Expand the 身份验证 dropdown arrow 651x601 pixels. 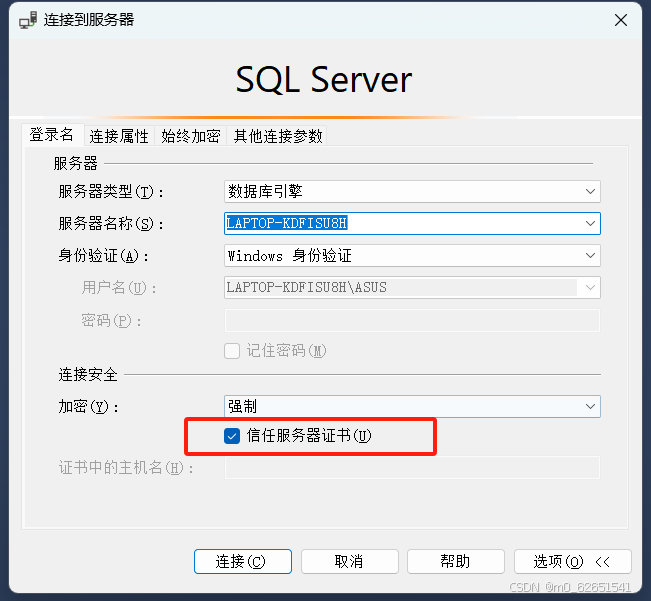click(x=590, y=255)
